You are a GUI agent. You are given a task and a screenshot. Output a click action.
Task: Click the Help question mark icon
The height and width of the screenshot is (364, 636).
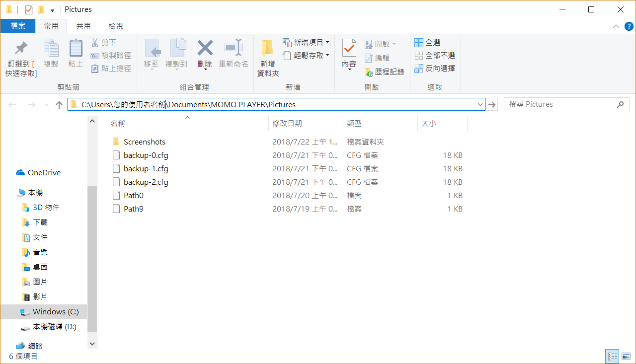[x=629, y=26]
